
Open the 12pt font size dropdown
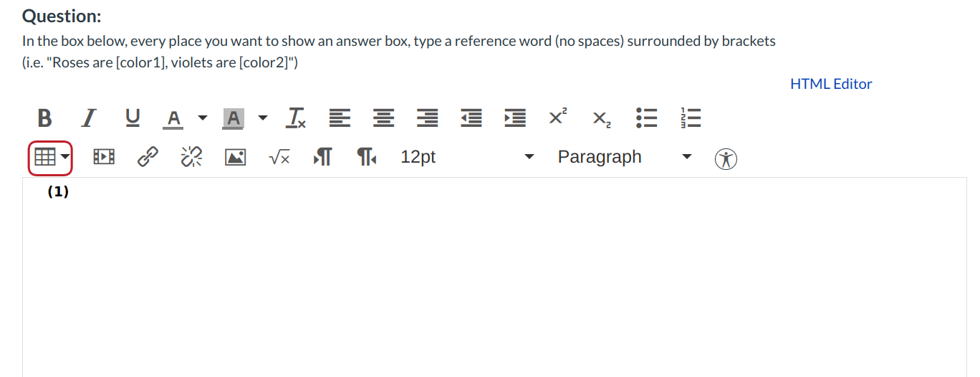coord(467,157)
